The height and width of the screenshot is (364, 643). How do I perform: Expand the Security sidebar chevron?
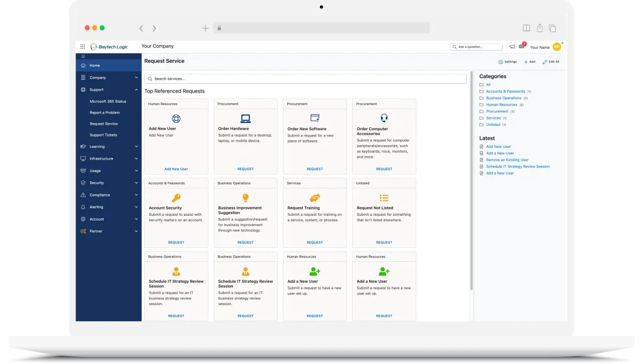point(136,183)
